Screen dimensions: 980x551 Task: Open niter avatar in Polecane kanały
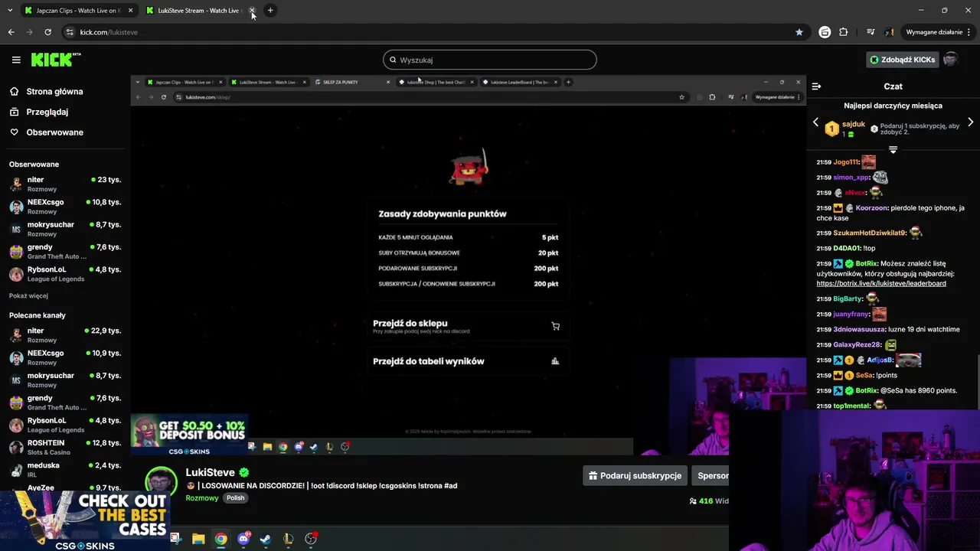pos(16,335)
